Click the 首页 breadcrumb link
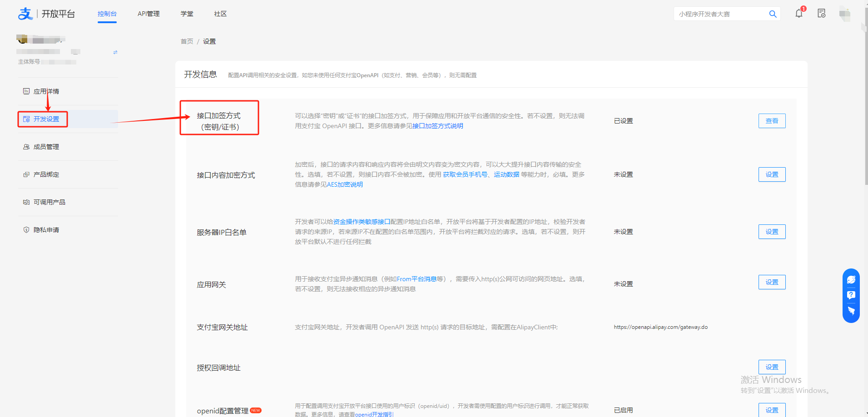This screenshot has width=868, height=417. 187,41
